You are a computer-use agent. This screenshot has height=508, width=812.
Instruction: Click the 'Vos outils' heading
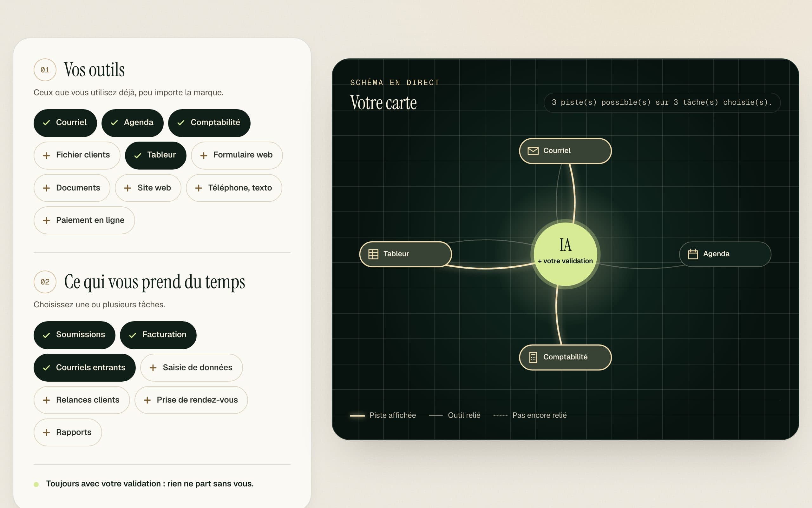click(94, 70)
